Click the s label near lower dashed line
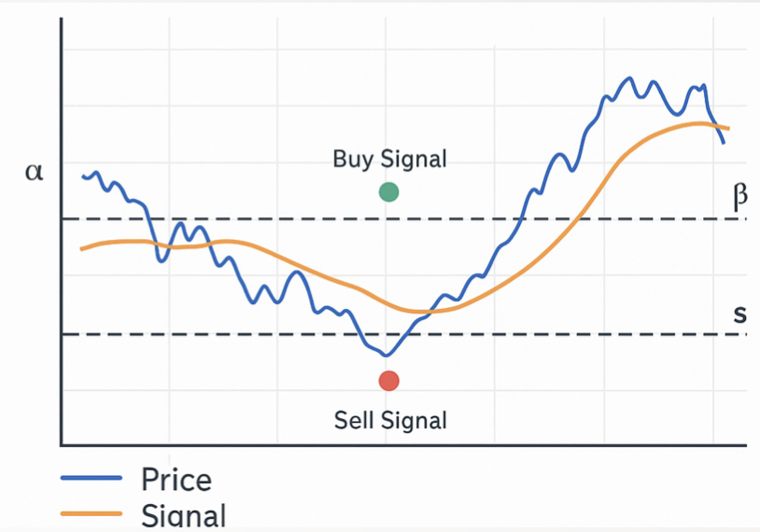This screenshot has height=532, width=760. (739, 315)
